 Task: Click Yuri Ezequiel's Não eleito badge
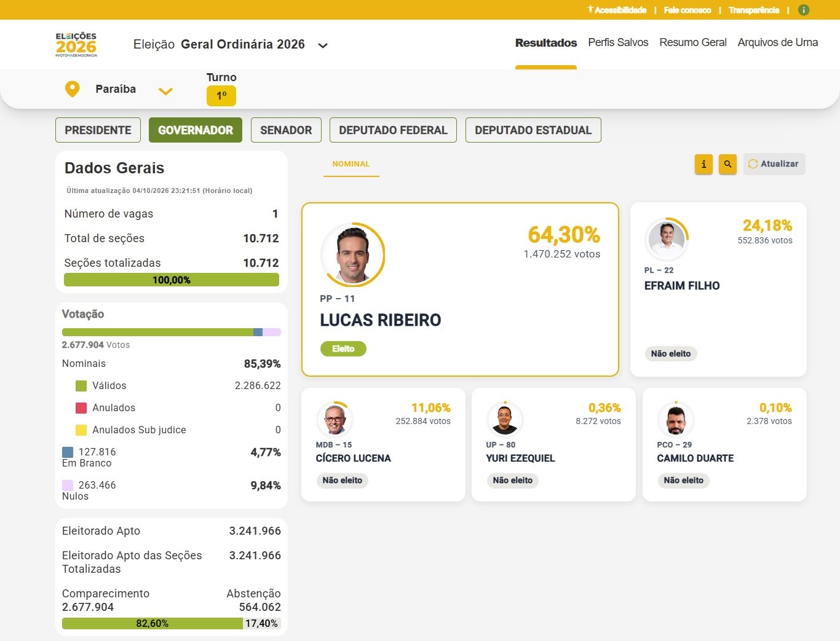pyautogui.click(x=513, y=481)
